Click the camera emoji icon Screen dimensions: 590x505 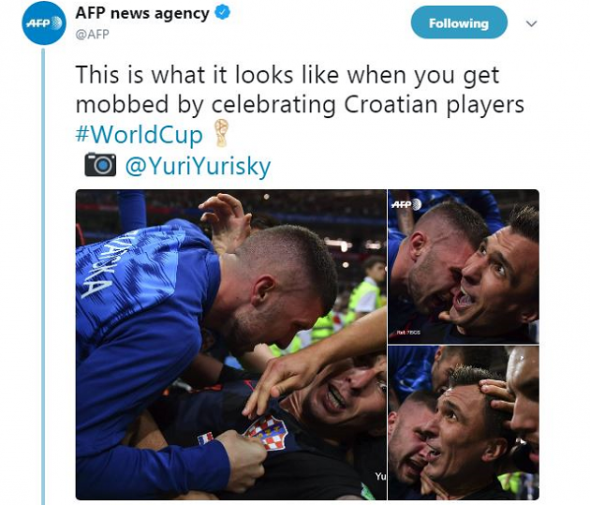point(100,164)
